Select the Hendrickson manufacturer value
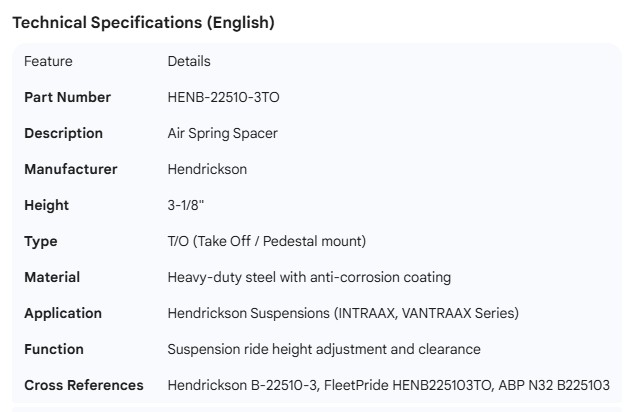This screenshot has height=412, width=631. pyautogui.click(x=207, y=169)
